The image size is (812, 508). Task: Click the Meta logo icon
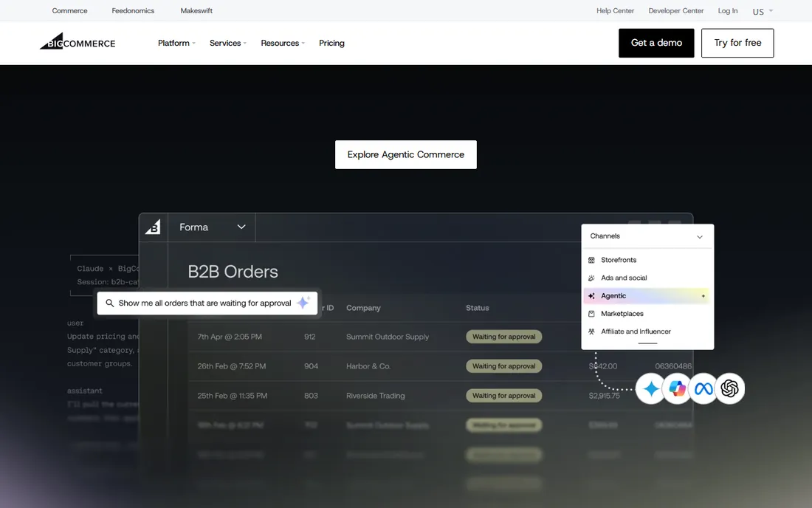click(703, 388)
